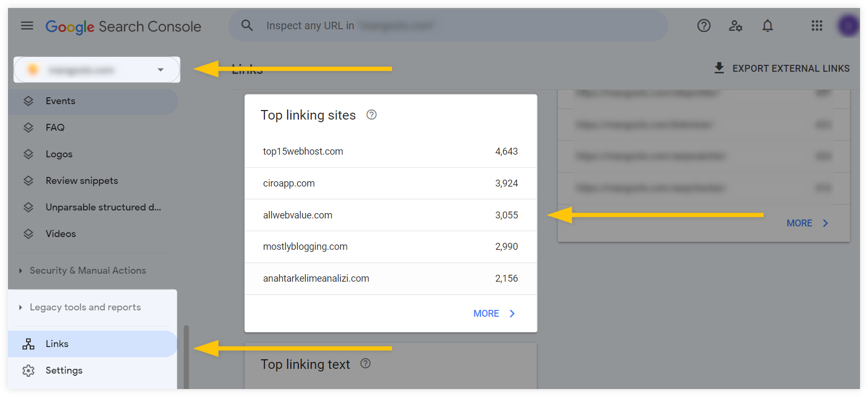Viewport: 868px width, 397px height.
Task: Click the Inspect any URL search field
Action: pos(449,26)
